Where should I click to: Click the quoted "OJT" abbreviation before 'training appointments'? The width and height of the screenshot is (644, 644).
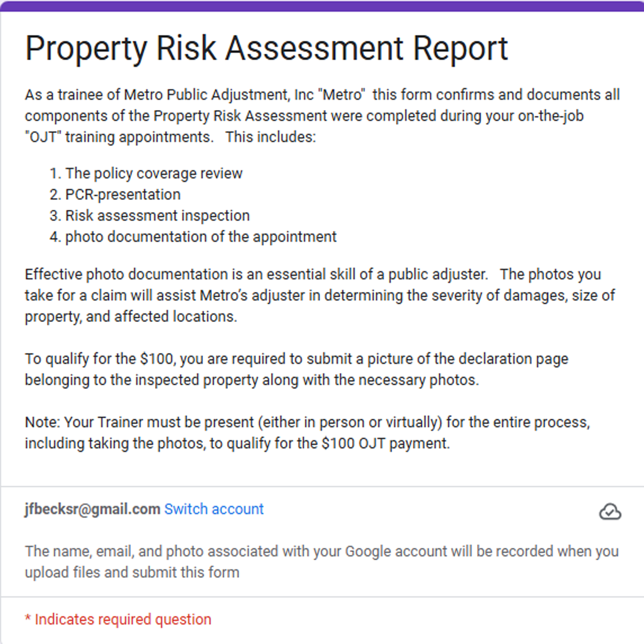click(42, 137)
